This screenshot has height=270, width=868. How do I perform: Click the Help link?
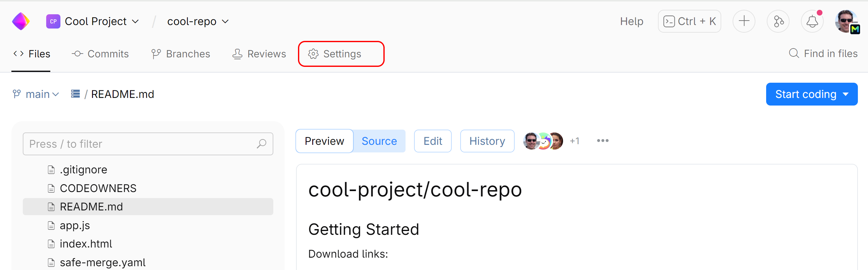coord(632,21)
